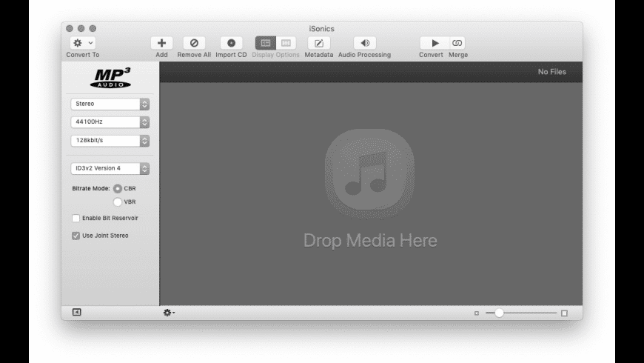Minimize the iSonics window
The height and width of the screenshot is (363, 644).
click(81, 28)
